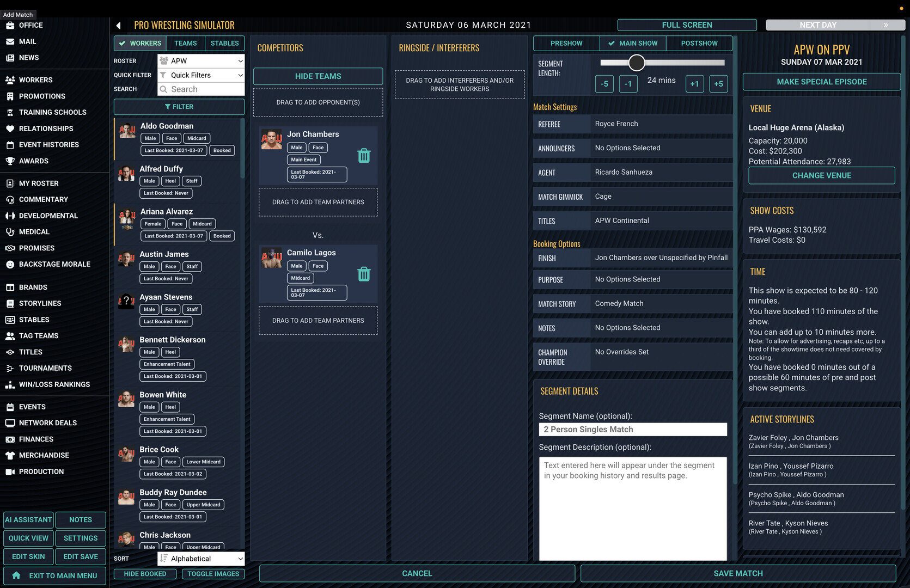
Task: Delete Jon Chambers with the trash icon
Action: coord(364,156)
